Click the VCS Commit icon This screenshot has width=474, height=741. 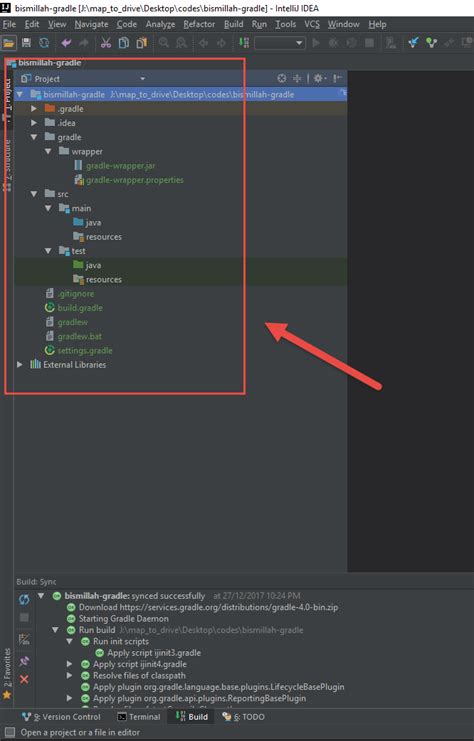(431, 43)
